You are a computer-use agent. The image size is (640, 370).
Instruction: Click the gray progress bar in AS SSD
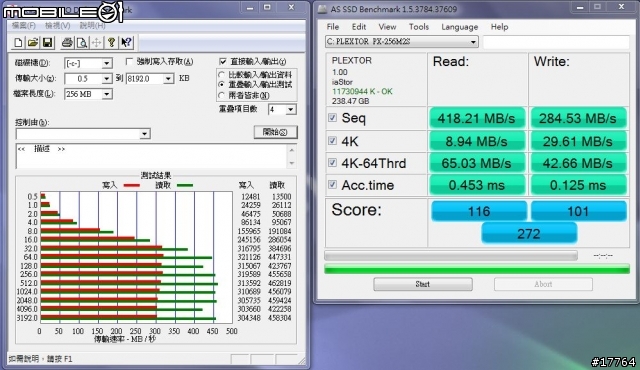(451, 255)
